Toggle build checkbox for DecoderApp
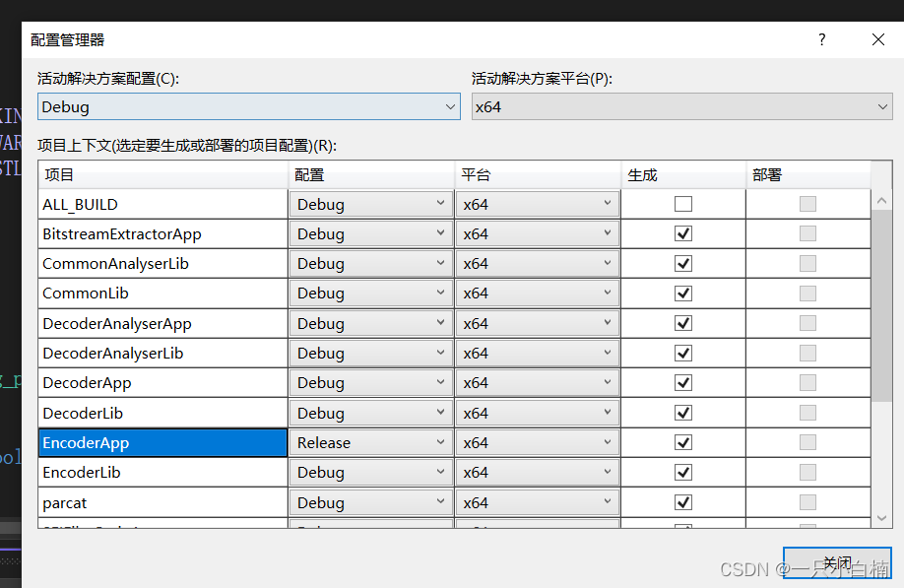Screen dimensions: 904x588 pyautogui.click(x=683, y=383)
